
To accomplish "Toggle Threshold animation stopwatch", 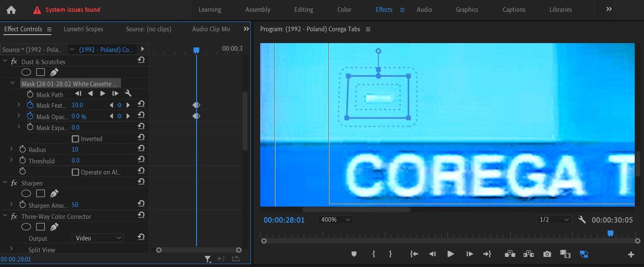I will (x=23, y=161).
